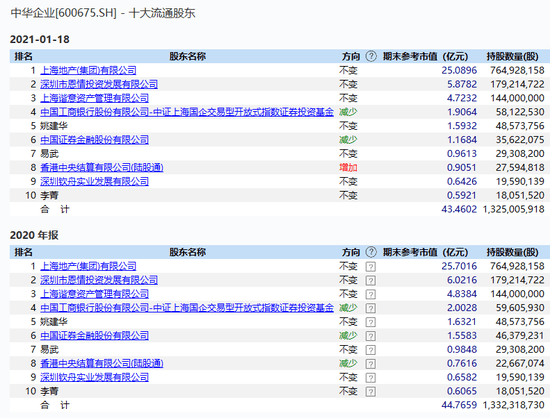Open 深圳钦舟实业发展有限公司 link in 2020 年报 table
This screenshot has height=418, width=550.
(x=94, y=377)
